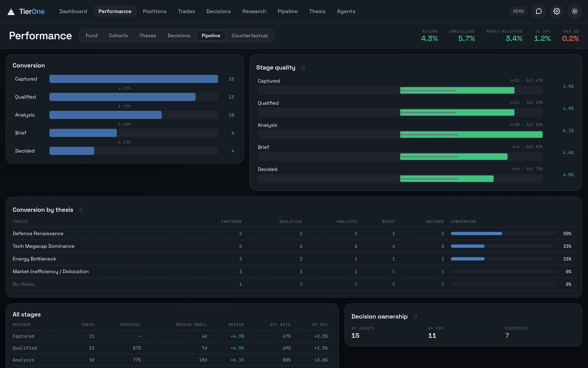
Task: Open Pipeline in top navigation
Action: pos(287,11)
